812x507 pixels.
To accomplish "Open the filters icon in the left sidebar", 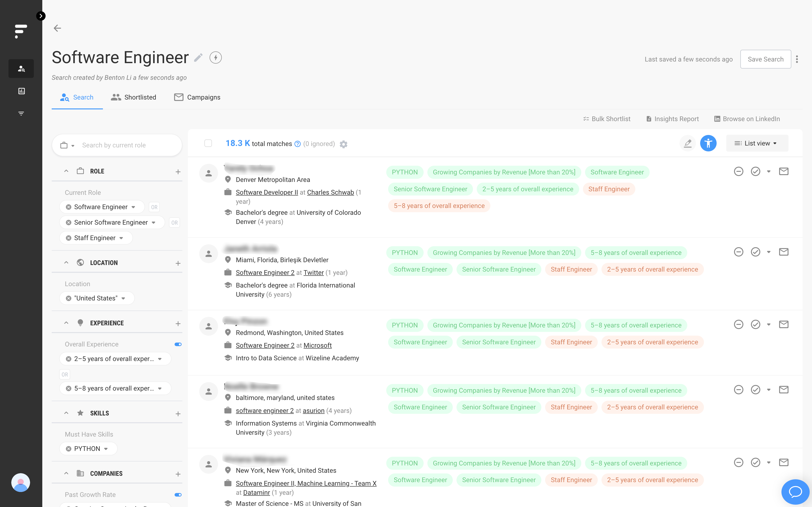I will pos(21,113).
